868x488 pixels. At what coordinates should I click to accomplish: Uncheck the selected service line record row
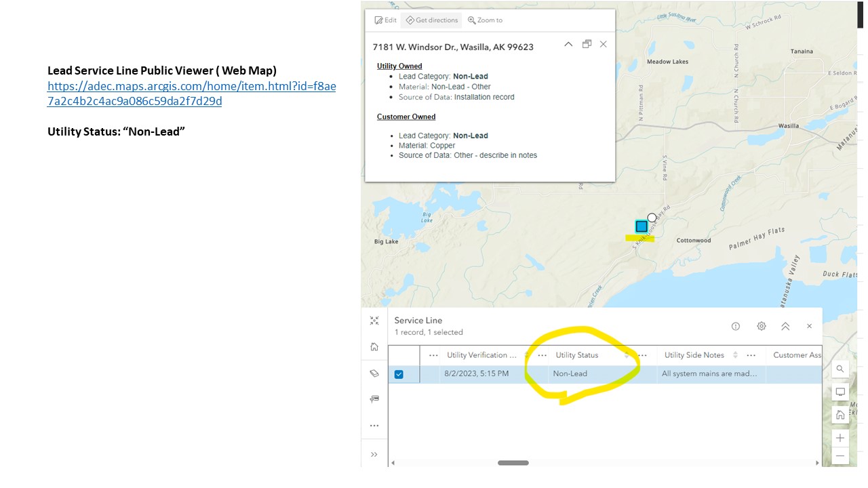(x=399, y=373)
